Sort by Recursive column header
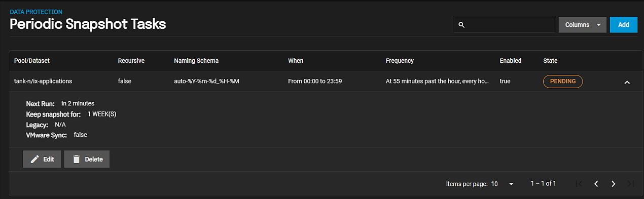The image size is (644, 199). (x=131, y=61)
